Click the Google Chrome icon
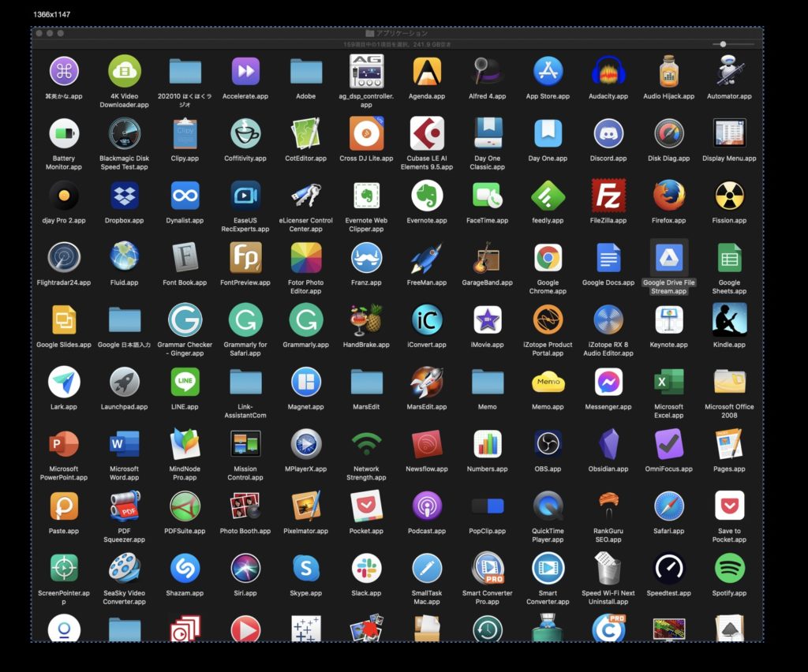 [548, 257]
